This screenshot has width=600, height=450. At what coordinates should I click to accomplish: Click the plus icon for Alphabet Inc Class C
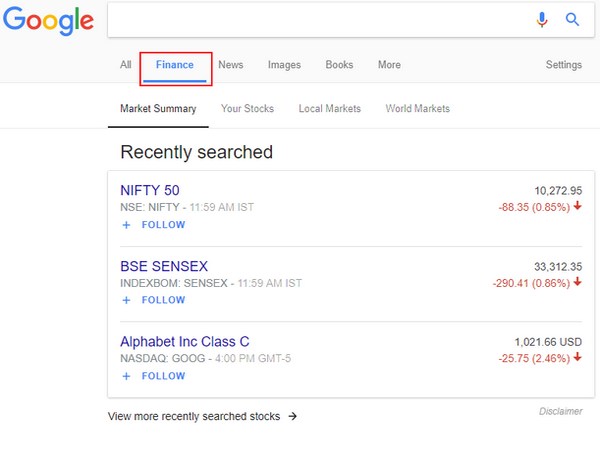click(126, 376)
